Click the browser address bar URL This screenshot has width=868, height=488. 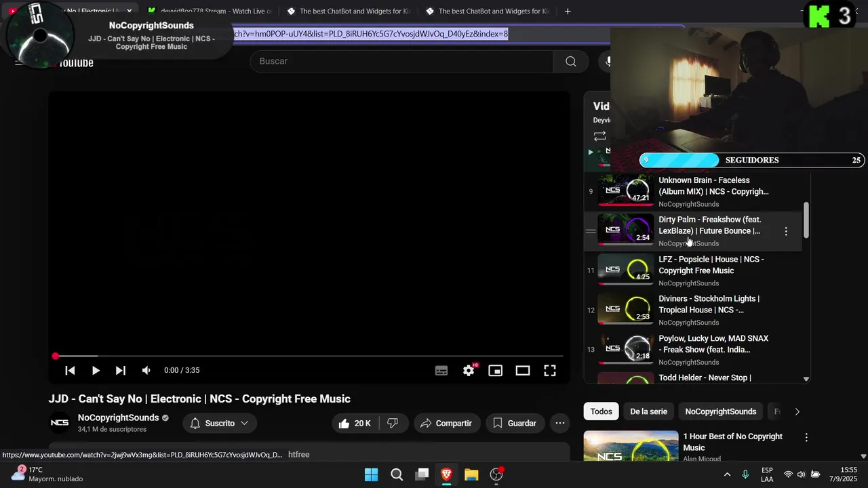coord(370,34)
